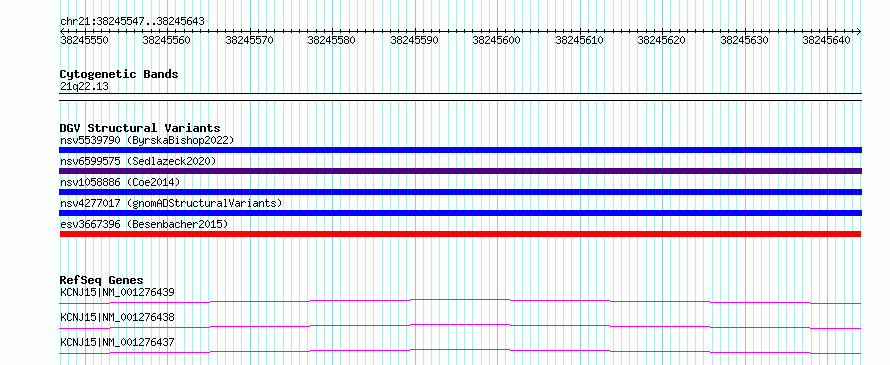The width and height of the screenshot is (890, 365).
Task: Select the purple bar under nsv6599575
Action: click(x=460, y=171)
